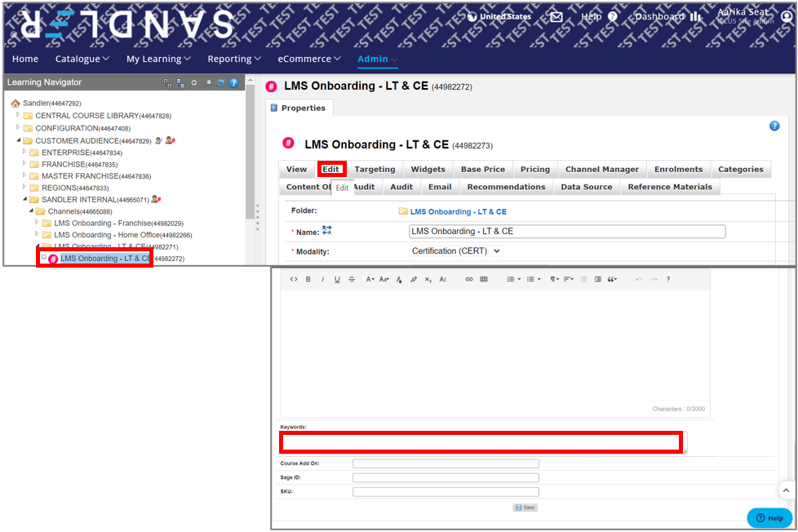Open the Targeting tab

375,170
